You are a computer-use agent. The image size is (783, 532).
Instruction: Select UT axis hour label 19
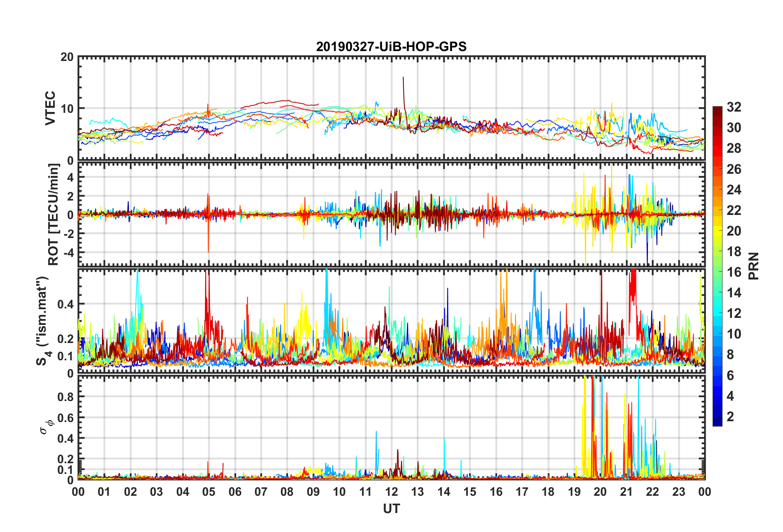574,492
